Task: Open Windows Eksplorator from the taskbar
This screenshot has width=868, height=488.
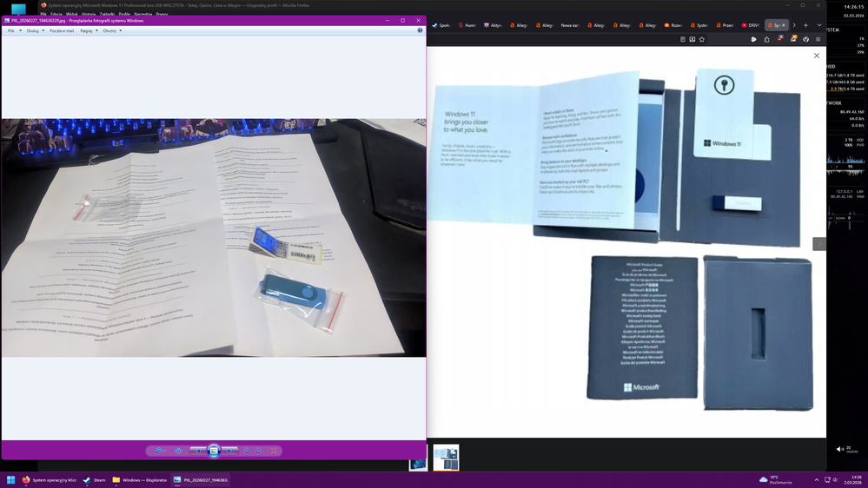Action: coord(140,479)
